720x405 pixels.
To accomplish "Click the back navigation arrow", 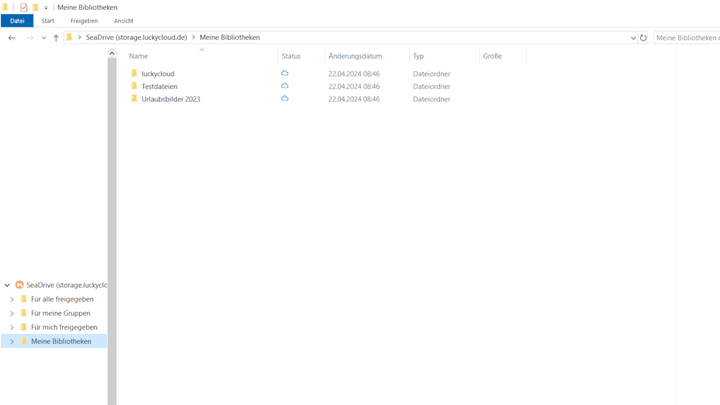I will click(12, 38).
